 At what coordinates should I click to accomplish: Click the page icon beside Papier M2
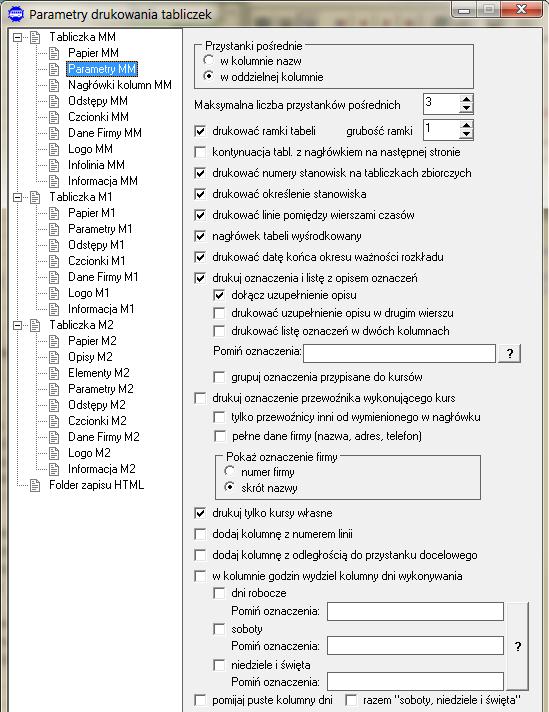point(54,341)
